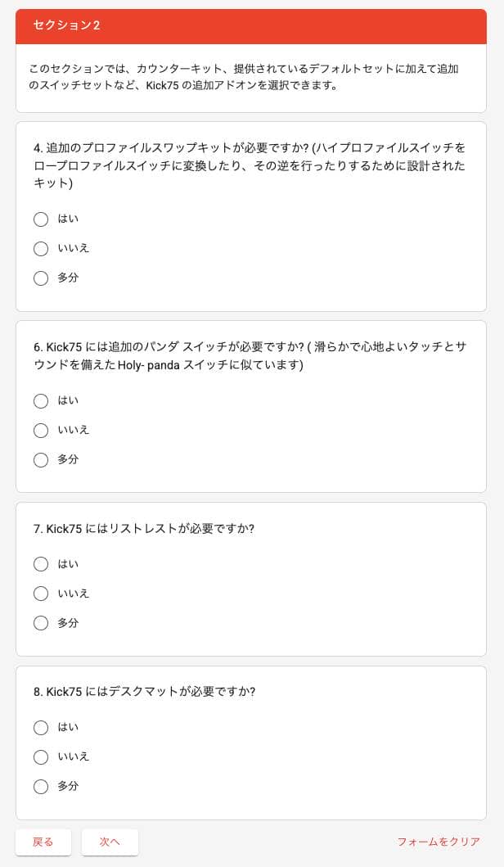Select いいえ for the desk mat question

[41, 756]
